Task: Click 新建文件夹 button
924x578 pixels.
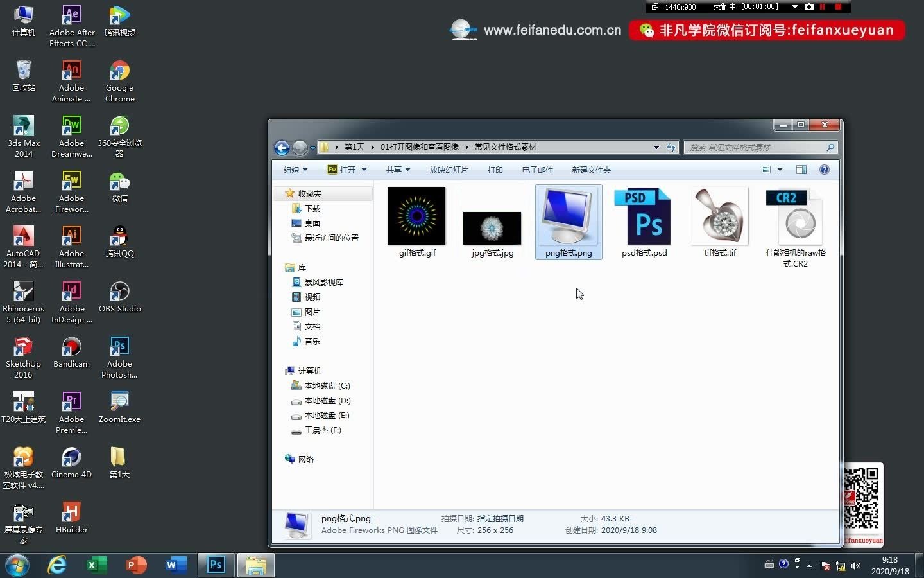Action: pos(591,170)
